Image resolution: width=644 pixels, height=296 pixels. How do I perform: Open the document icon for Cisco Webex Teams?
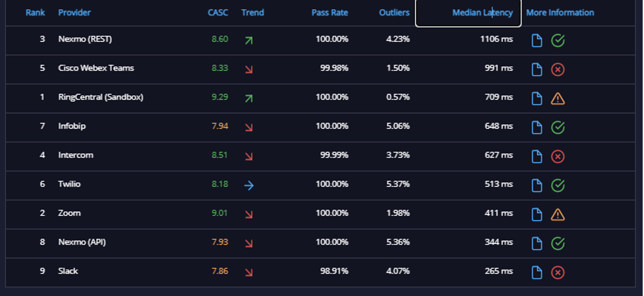[537, 69]
